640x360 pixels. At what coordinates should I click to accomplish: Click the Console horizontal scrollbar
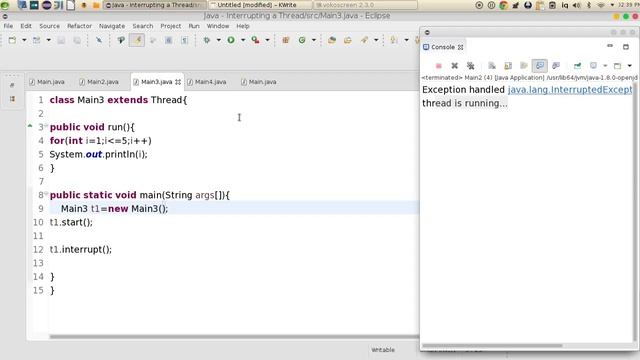coord(492,345)
